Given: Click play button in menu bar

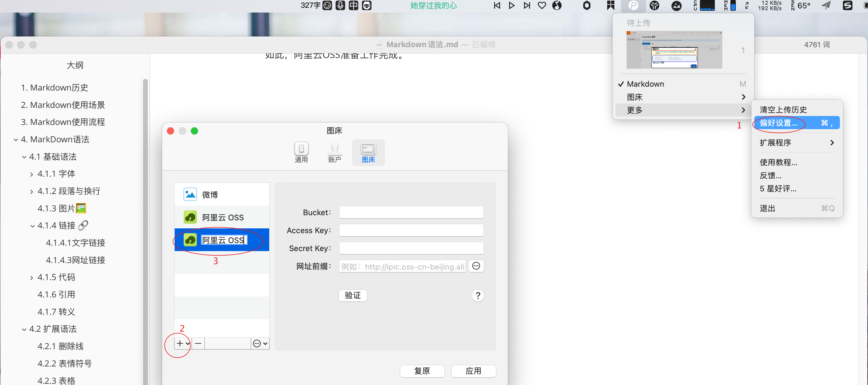Looking at the screenshot, I should coord(511,6).
